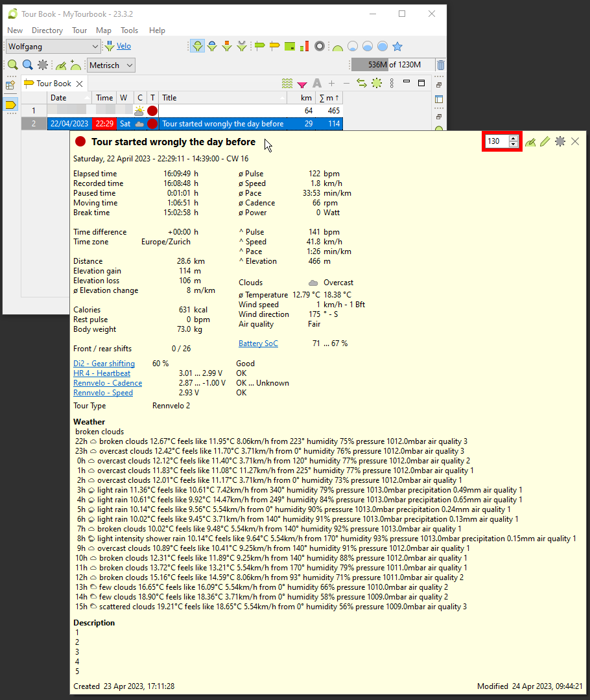The width and height of the screenshot is (590, 700).
Task: Click the quick-edit marker icon in tour popup
Action: [530, 141]
